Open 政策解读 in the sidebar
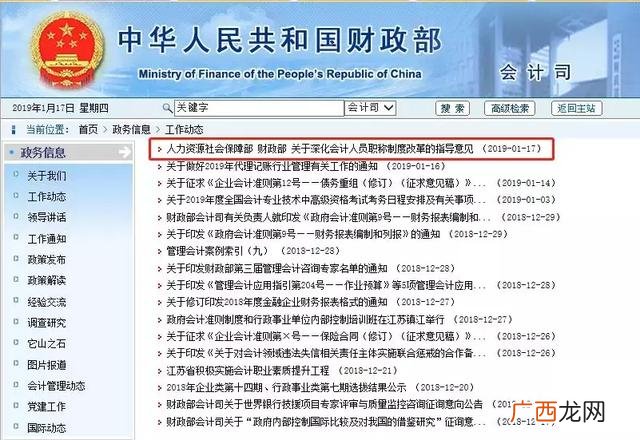 (x=47, y=280)
